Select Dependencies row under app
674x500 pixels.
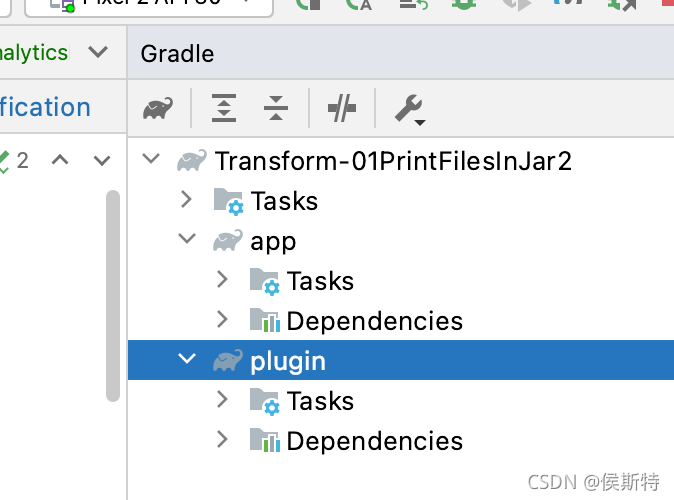(401, 320)
